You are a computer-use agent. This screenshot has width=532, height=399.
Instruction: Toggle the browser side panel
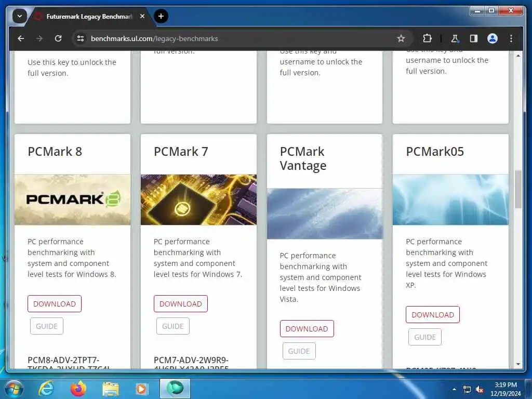474,38
